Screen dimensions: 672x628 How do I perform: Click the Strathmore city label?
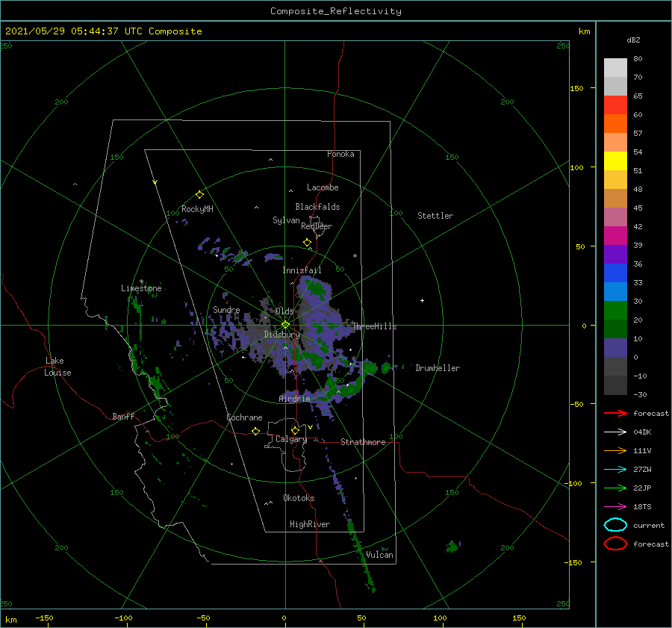pyautogui.click(x=363, y=442)
